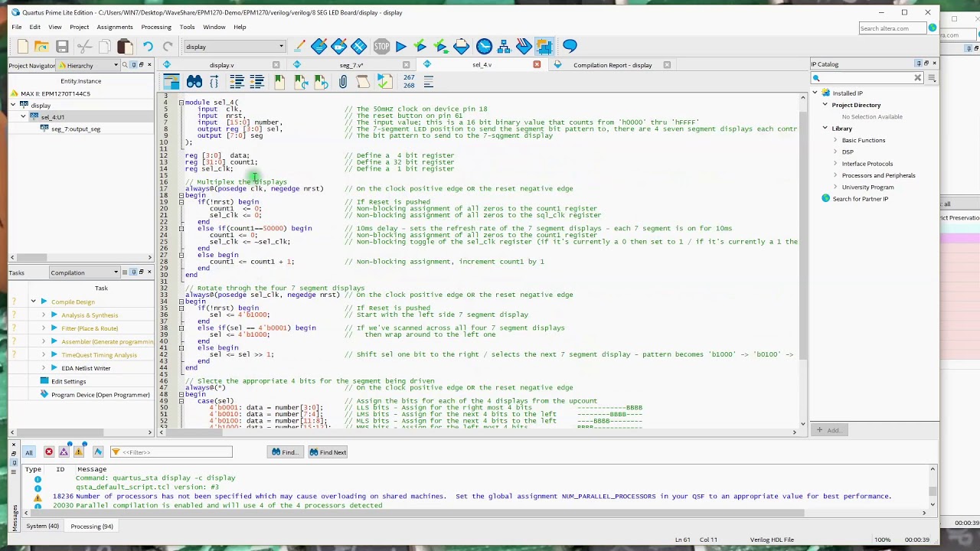The image size is (980, 551).
Task: Click the Program Device task icon
Action: click(x=44, y=395)
